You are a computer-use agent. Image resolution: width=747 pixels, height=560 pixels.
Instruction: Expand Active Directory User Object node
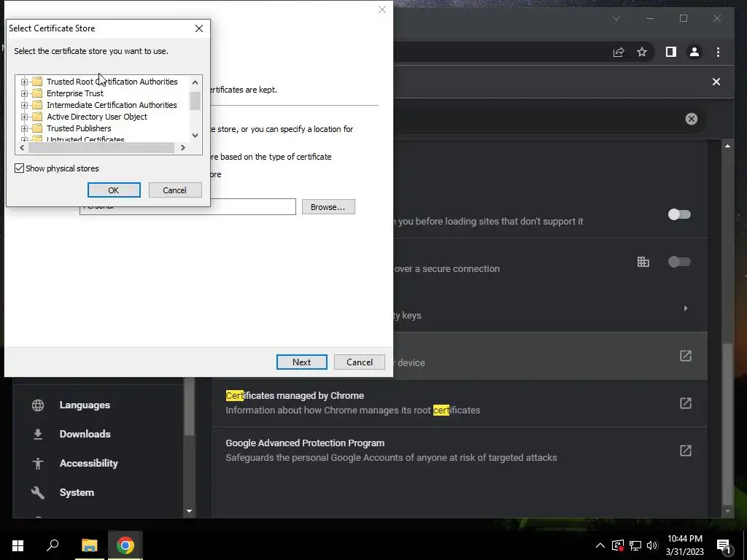24,117
